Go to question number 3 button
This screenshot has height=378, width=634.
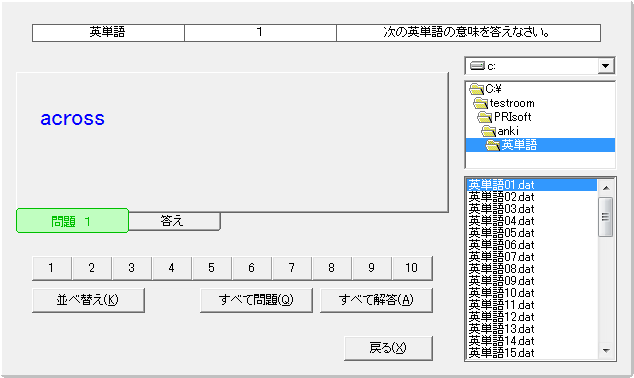pos(131,268)
